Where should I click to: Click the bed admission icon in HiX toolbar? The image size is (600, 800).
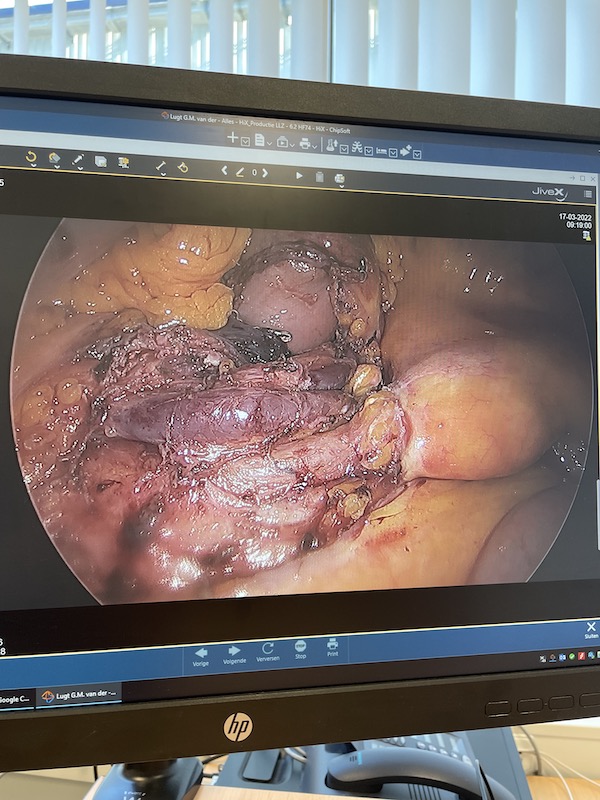coord(381,152)
